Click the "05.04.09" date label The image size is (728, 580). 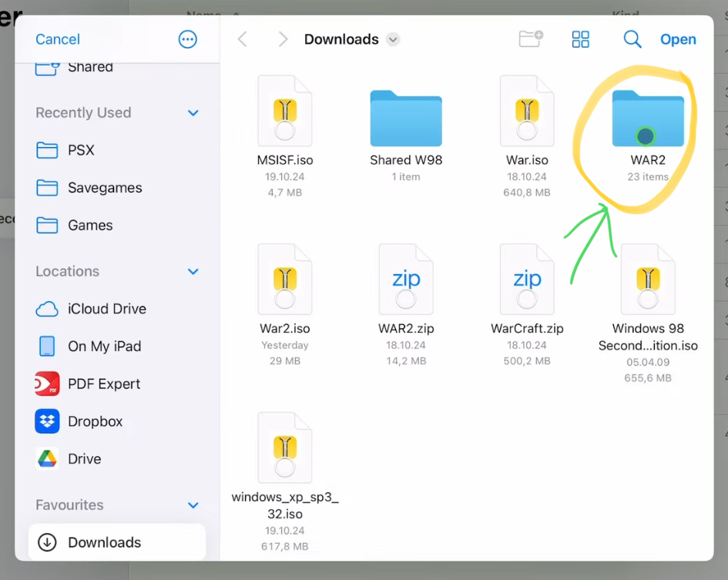648,362
